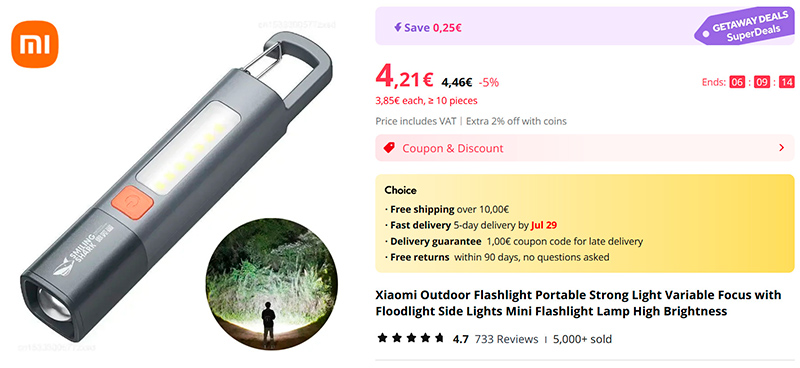This screenshot has width=800, height=368.
Task: Click the deal countdown timer
Action: (762, 82)
